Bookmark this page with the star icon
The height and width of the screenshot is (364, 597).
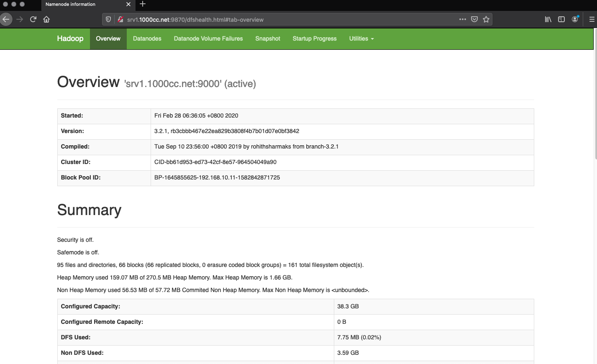pos(486,19)
